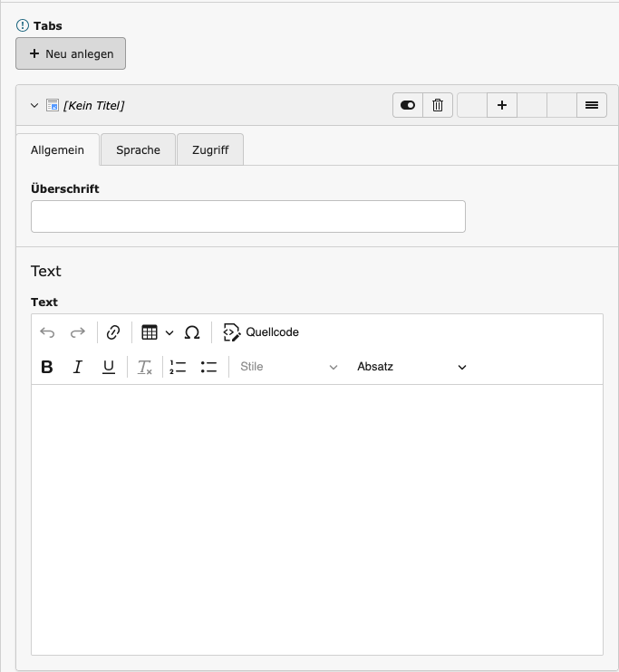Image resolution: width=619 pixels, height=672 pixels.
Task: Open the insert table dropdown
Action: click(158, 332)
